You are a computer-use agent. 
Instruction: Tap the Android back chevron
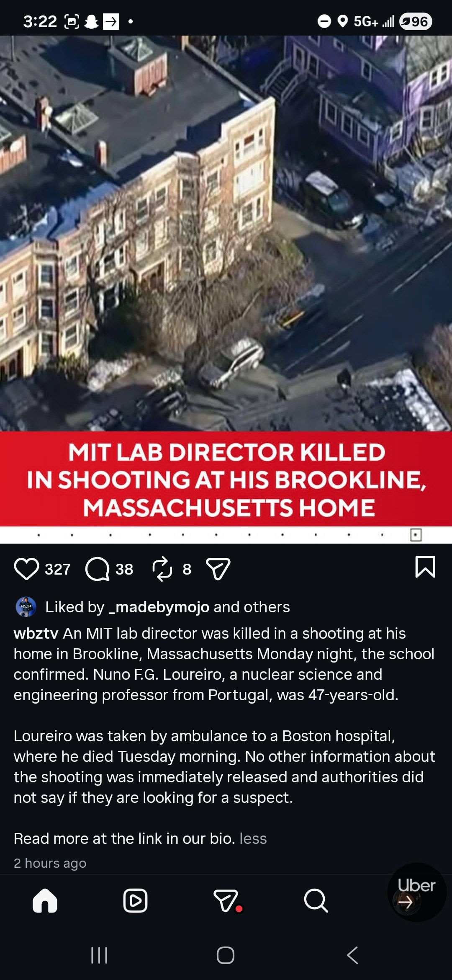coord(352,955)
